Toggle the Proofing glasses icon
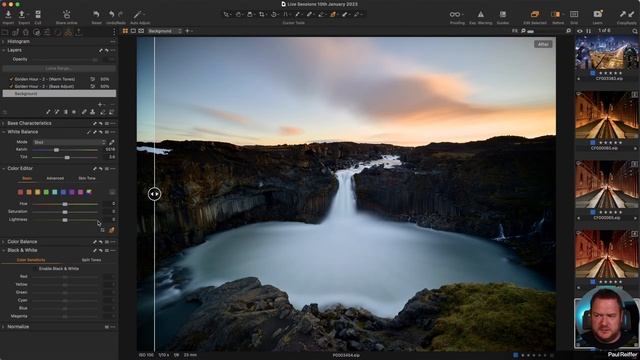The width and height of the screenshot is (640, 360). [x=455, y=14]
